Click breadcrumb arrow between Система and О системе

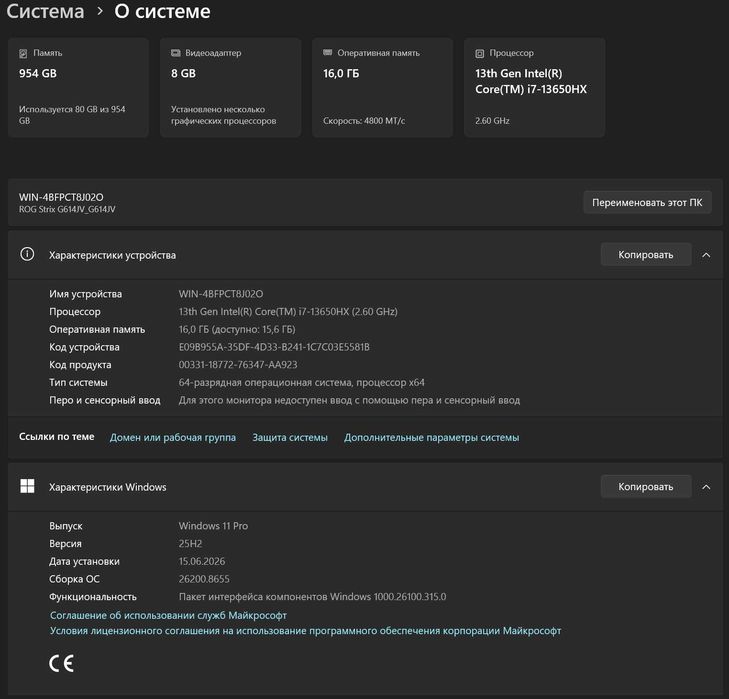click(x=99, y=11)
